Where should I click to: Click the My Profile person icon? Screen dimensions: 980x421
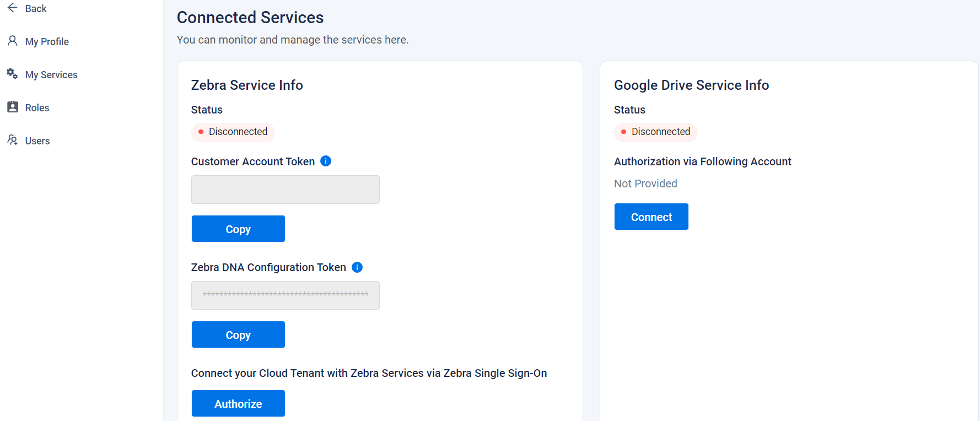pyautogui.click(x=12, y=41)
